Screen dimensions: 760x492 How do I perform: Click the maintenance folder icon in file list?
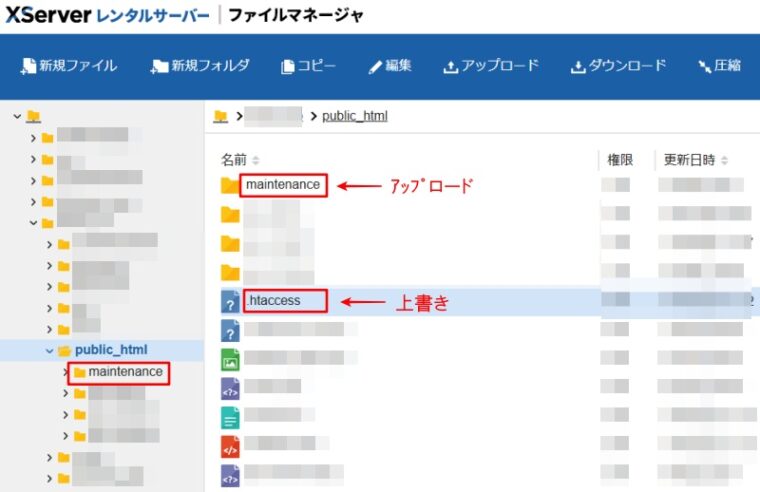pyautogui.click(x=230, y=185)
